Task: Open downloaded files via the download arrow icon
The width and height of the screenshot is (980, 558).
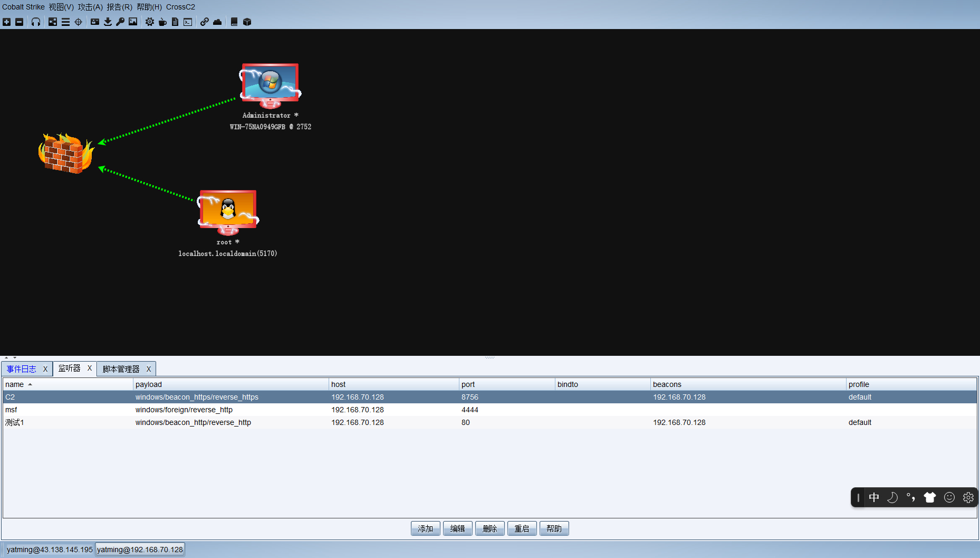Action: 108,22
